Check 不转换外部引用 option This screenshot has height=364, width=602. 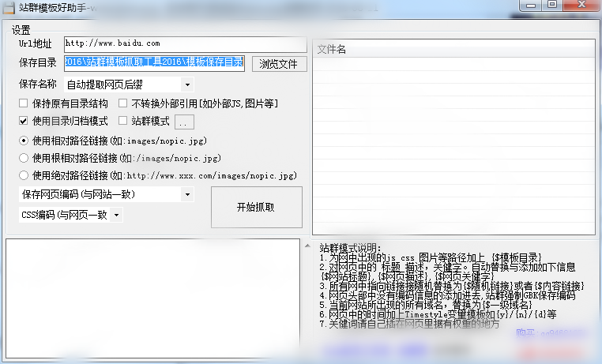coord(123,103)
